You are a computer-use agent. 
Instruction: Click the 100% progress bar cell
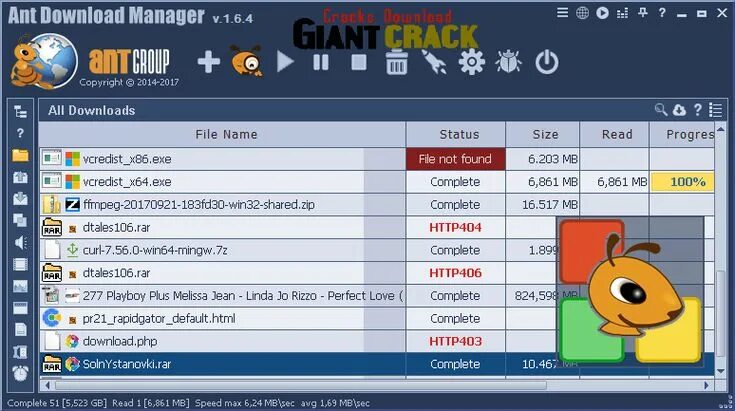[x=682, y=182]
